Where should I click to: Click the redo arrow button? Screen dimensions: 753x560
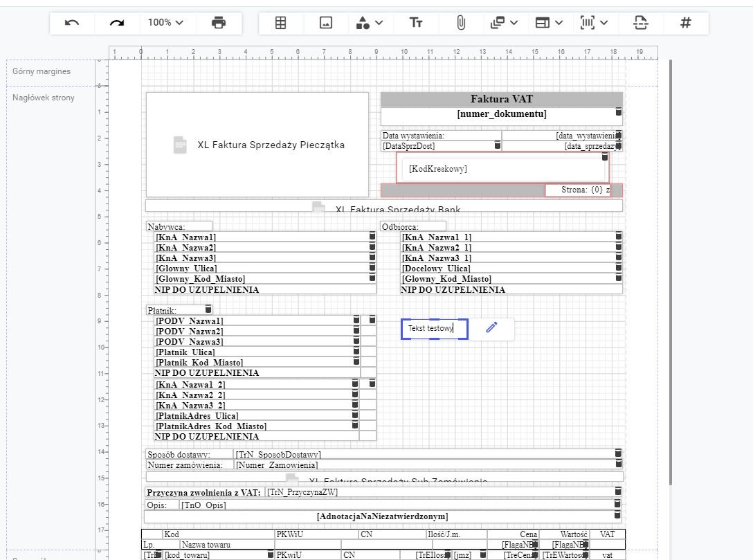point(117,23)
